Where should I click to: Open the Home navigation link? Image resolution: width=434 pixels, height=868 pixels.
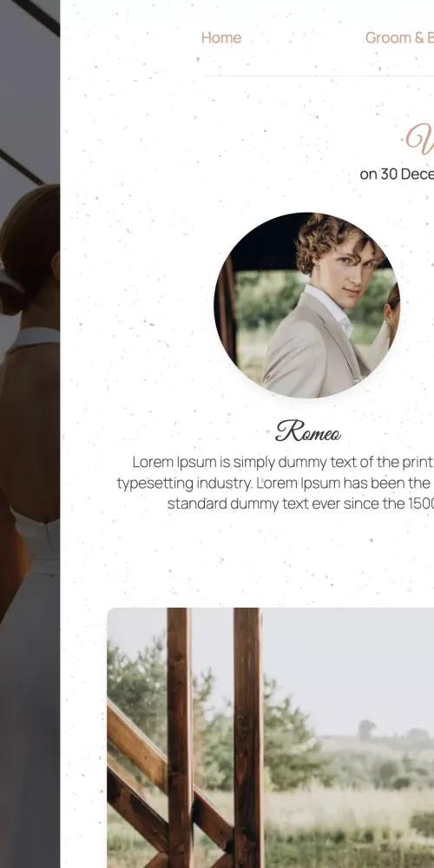(x=220, y=37)
